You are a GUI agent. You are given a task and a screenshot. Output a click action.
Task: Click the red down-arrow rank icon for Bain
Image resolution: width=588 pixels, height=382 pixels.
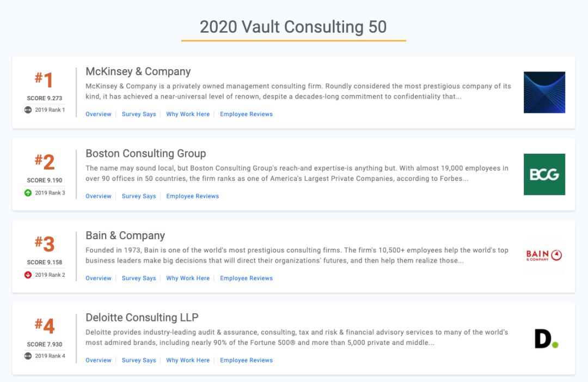tap(28, 275)
